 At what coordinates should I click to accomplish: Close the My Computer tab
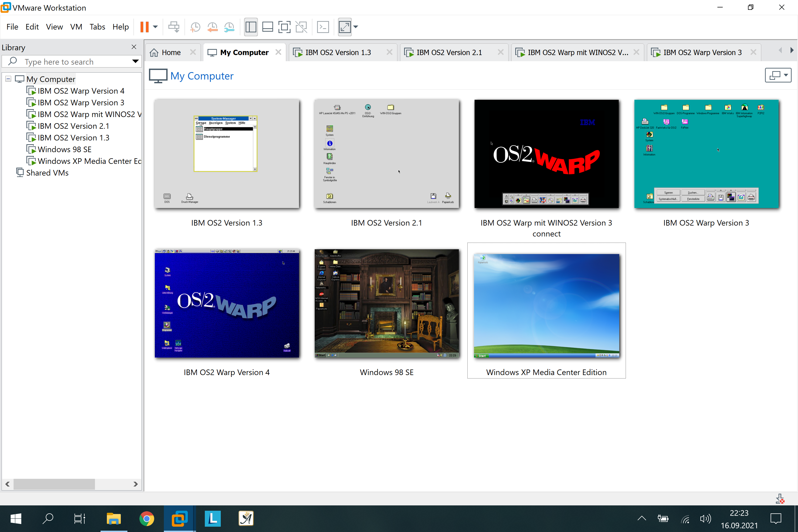(x=278, y=52)
